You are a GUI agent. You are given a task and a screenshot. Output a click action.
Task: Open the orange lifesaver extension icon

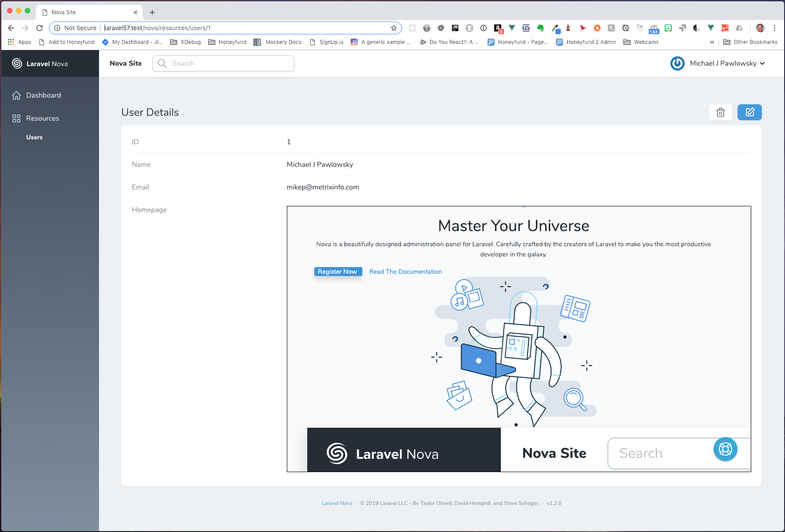click(x=597, y=28)
